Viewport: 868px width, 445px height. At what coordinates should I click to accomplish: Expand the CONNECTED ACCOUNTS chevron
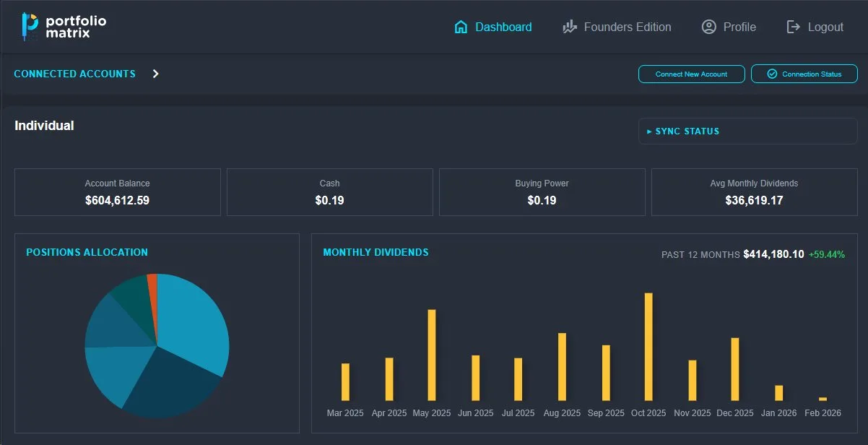point(155,73)
